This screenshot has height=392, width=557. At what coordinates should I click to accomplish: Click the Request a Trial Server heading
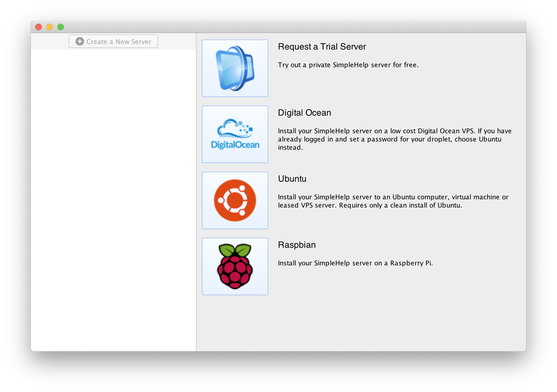[x=322, y=47]
